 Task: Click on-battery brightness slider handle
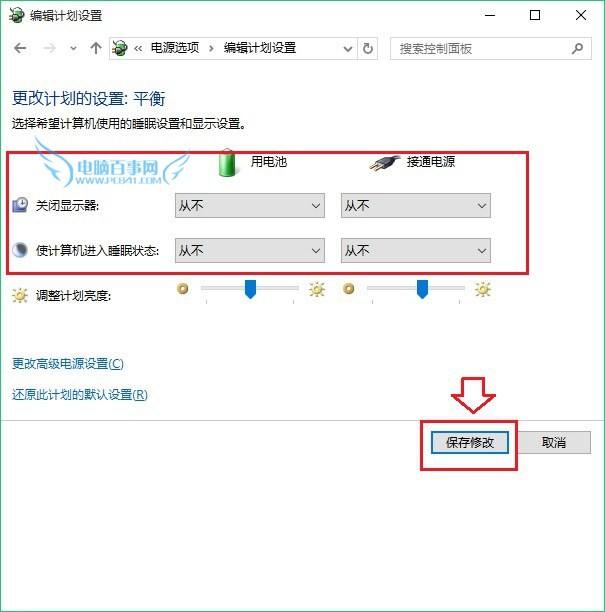click(250, 289)
